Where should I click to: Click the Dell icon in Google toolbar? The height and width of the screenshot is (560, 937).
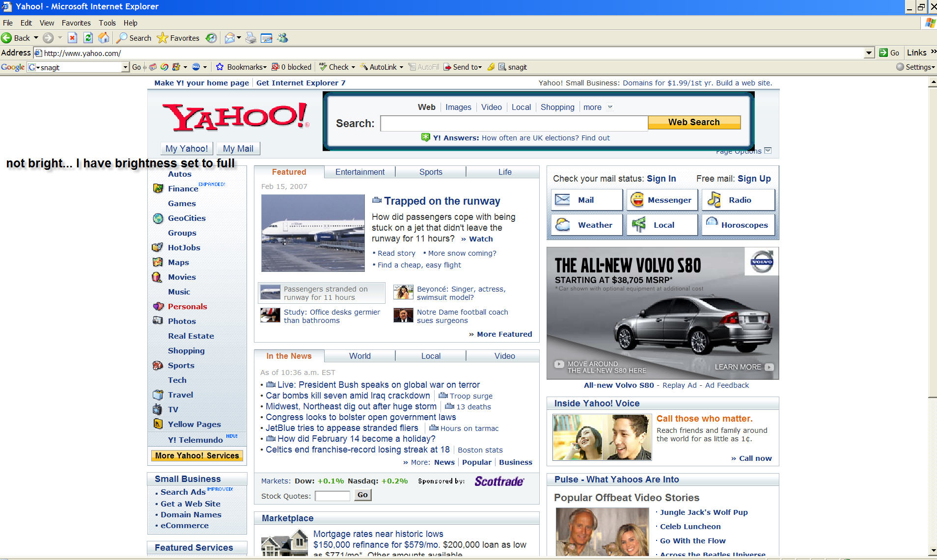[x=196, y=67]
